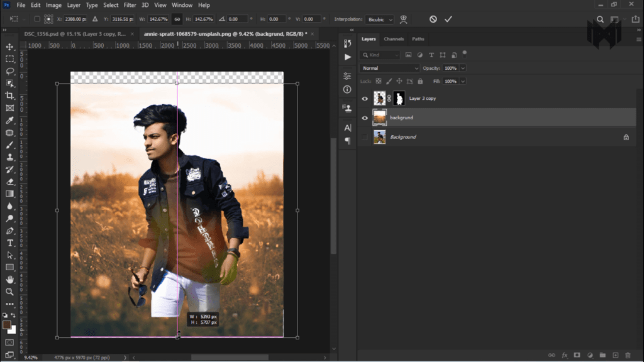Viewport: 644px width, 362px height.
Task: Hide the Layer 3 copy layer
Action: click(365, 99)
